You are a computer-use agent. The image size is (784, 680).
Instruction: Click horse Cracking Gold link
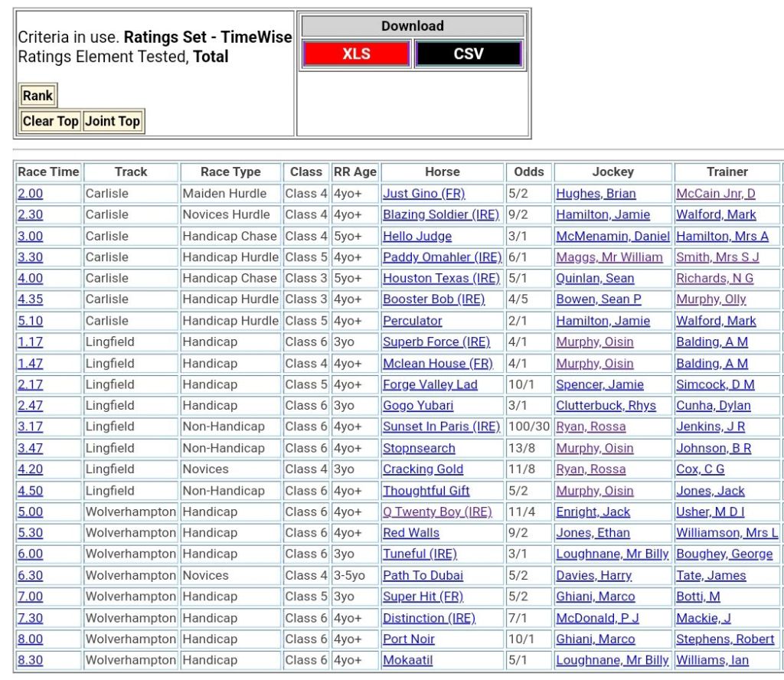[423, 469]
